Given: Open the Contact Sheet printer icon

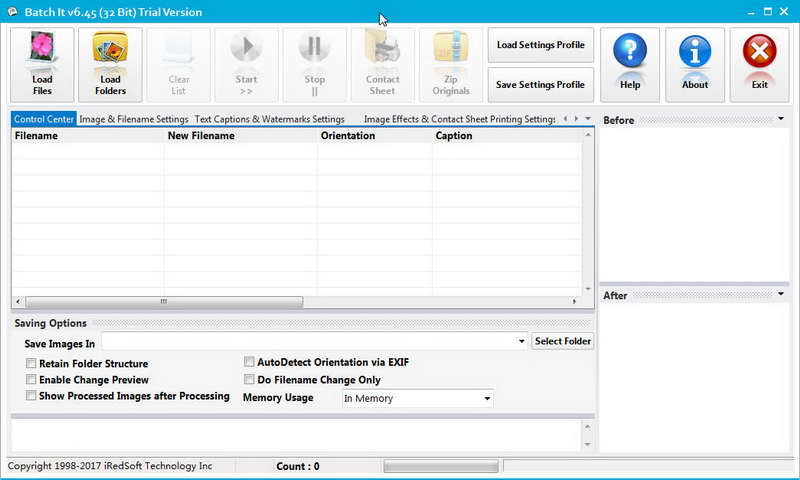Looking at the screenshot, I should coord(383,49).
